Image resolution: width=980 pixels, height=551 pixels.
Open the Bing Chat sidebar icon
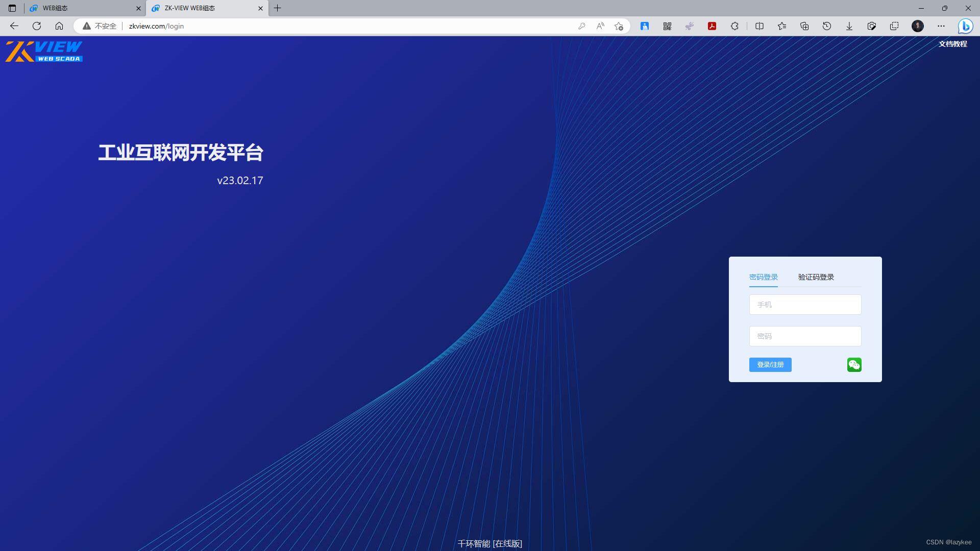(965, 26)
